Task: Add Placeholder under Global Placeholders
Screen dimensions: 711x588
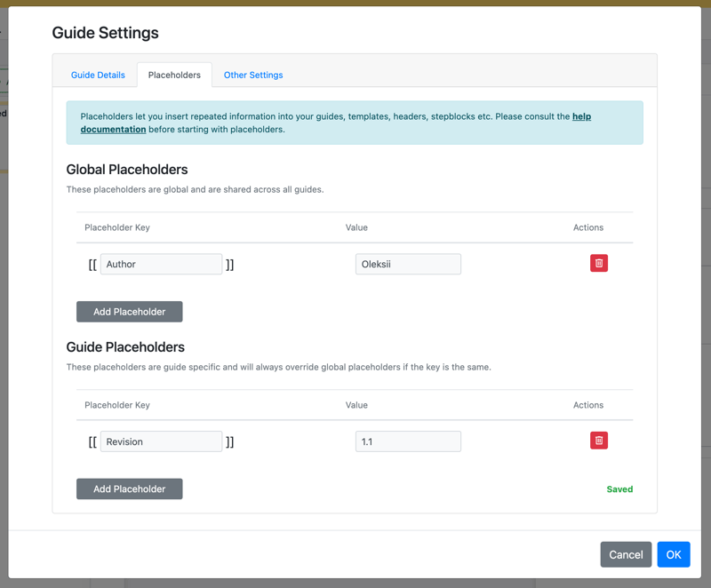Action: point(130,312)
